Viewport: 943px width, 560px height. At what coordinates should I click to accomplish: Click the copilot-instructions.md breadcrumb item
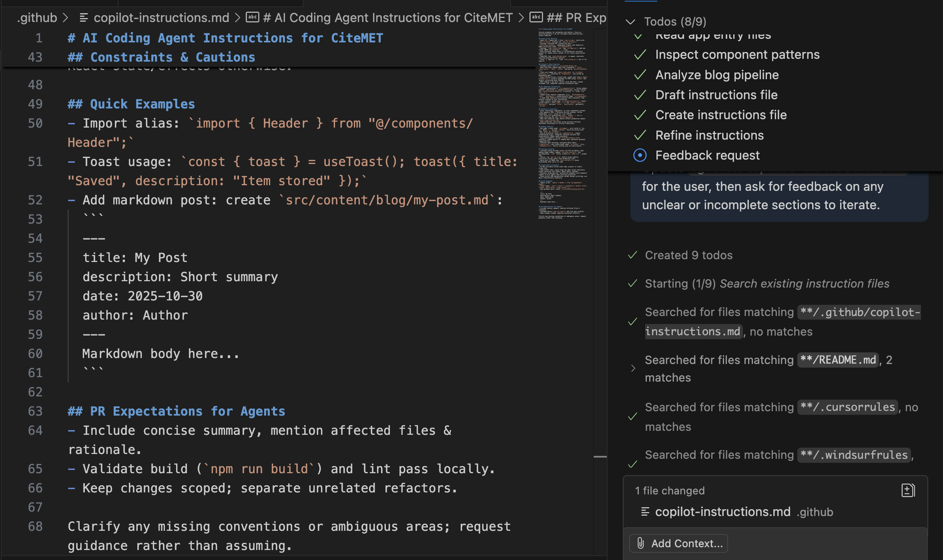point(160,17)
